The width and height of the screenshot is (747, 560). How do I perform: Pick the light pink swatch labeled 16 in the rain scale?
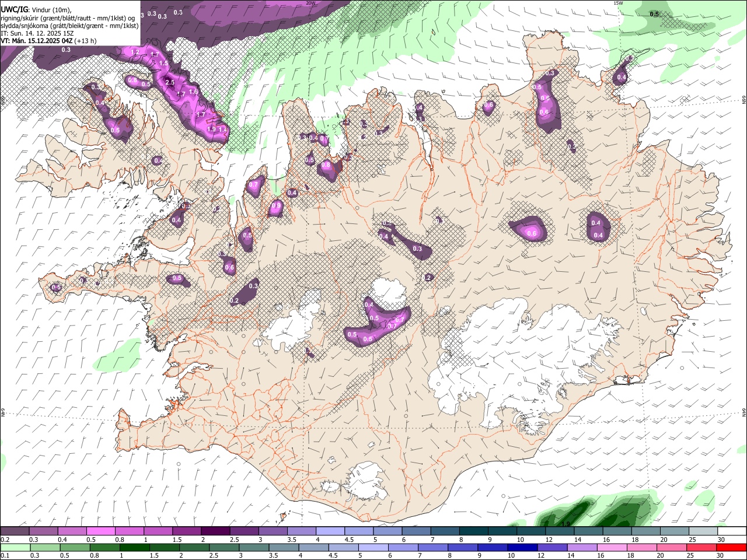pyautogui.click(x=611, y=548)
